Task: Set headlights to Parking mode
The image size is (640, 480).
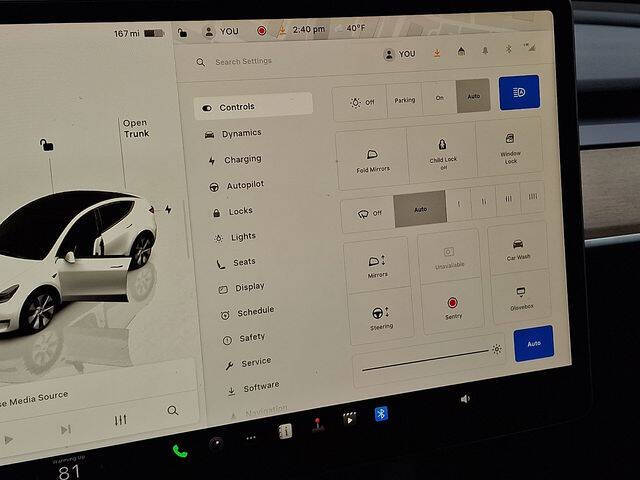Action: pyautogui.click(x=404, y=100)
